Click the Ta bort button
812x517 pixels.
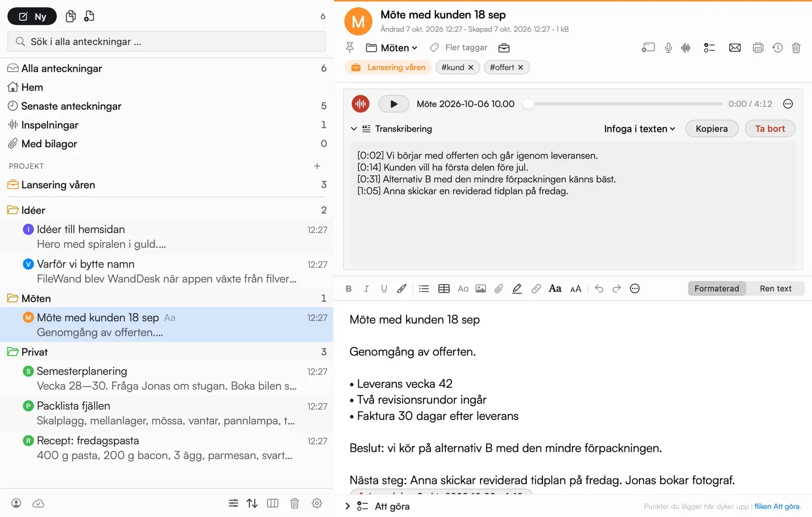[770, 129]
